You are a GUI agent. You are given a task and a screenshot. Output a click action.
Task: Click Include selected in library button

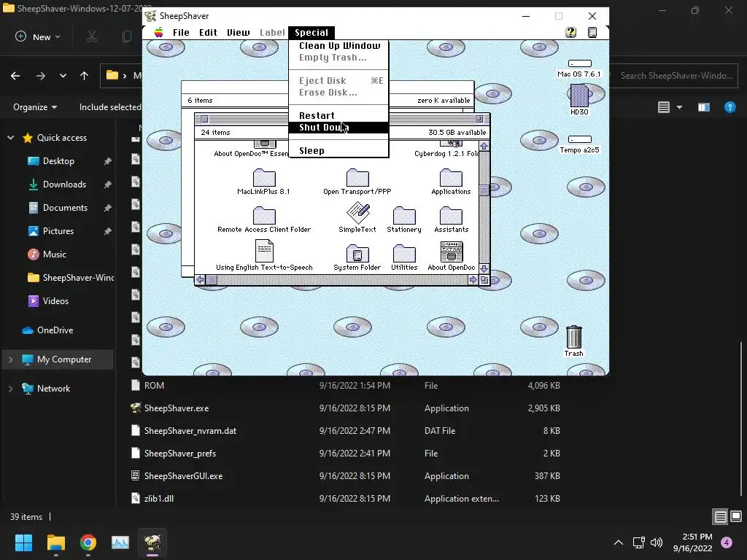point(110,107)
